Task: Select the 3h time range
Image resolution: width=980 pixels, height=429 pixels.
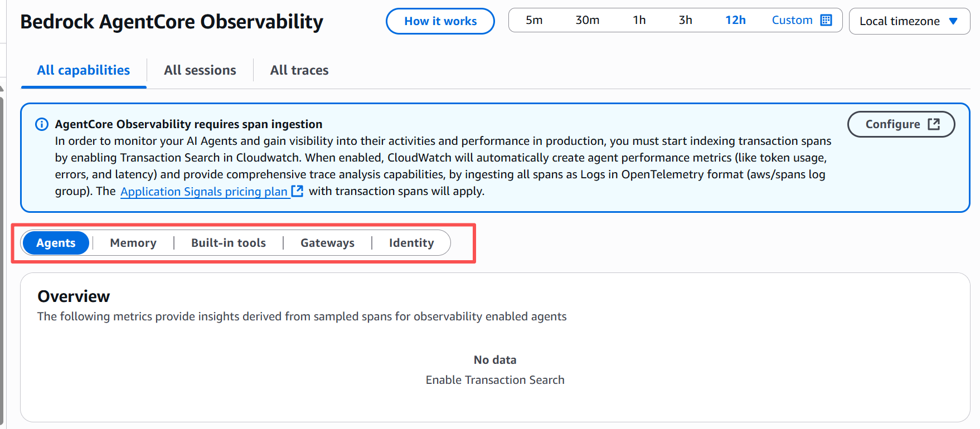Action: click(x=686, y=20)
